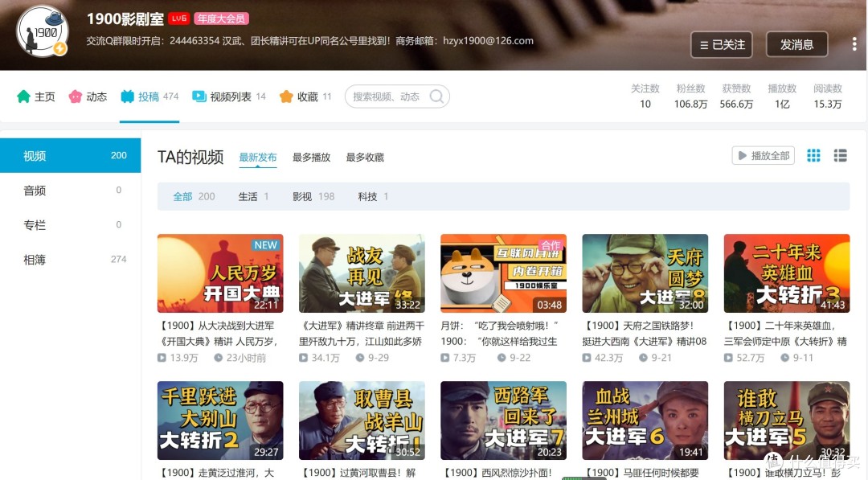Filter videos by 生活 category
The width and height of the screenshot is (868, 480).
coord(248,196)
